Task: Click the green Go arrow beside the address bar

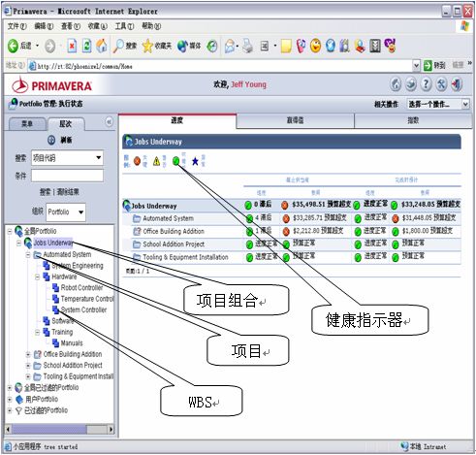Action: click(x=428, y=66)
